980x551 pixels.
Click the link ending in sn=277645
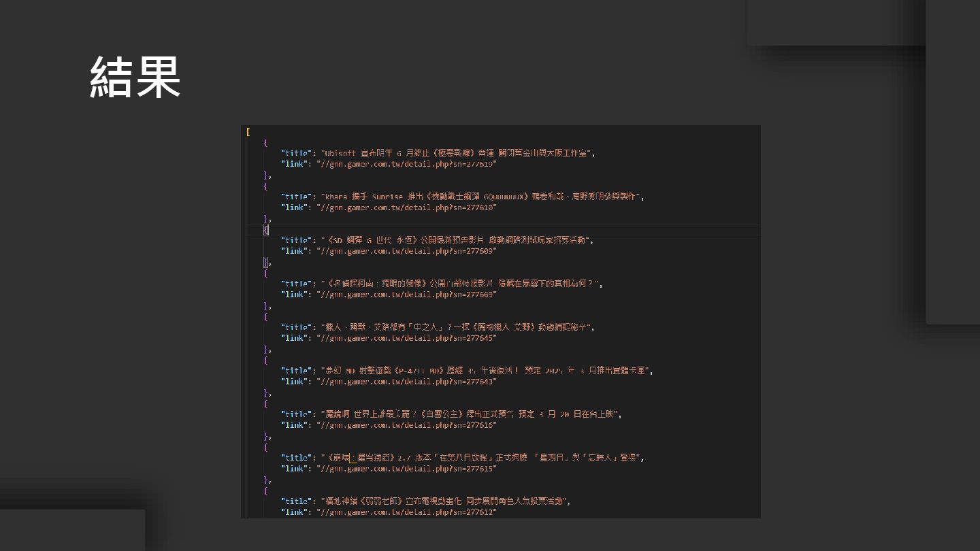point(389,338)
